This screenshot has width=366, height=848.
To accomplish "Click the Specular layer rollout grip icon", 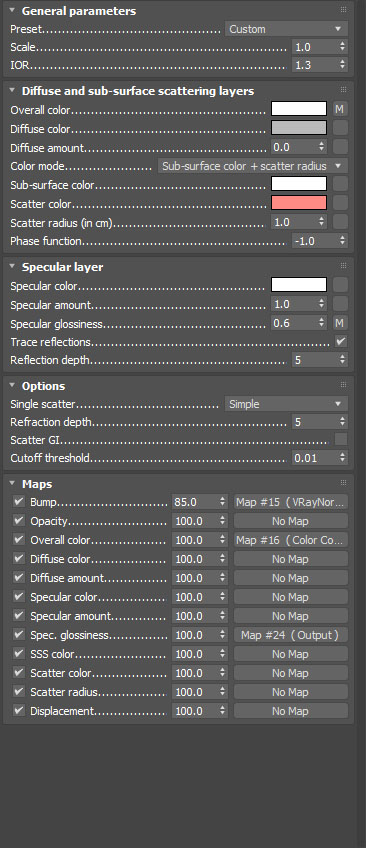I will (343, 266).
